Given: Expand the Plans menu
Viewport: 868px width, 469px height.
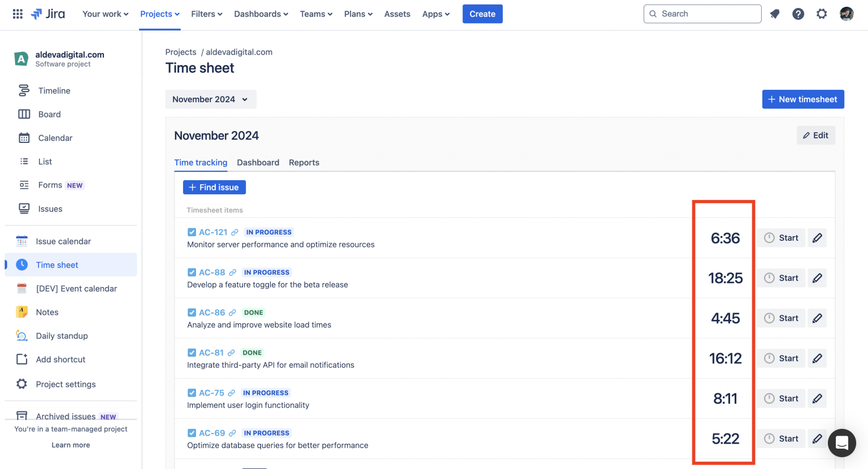Looking at the screenshot, I should (x=358, y=14).
